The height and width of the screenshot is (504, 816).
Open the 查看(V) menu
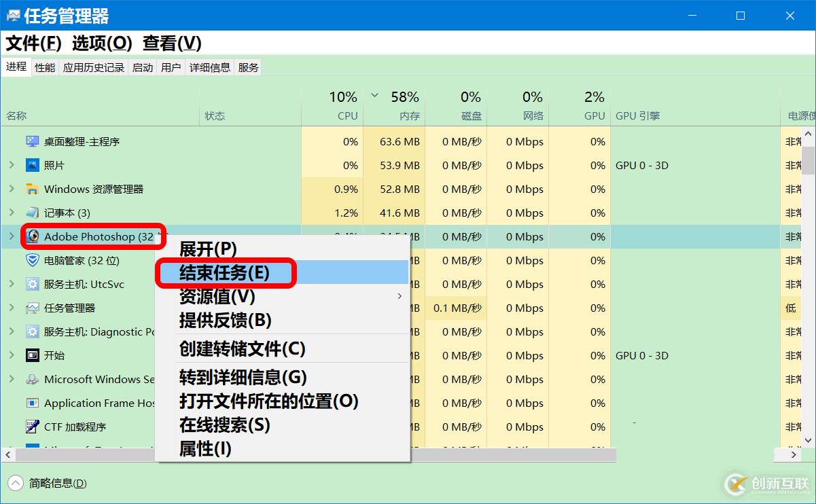[173, 43]
